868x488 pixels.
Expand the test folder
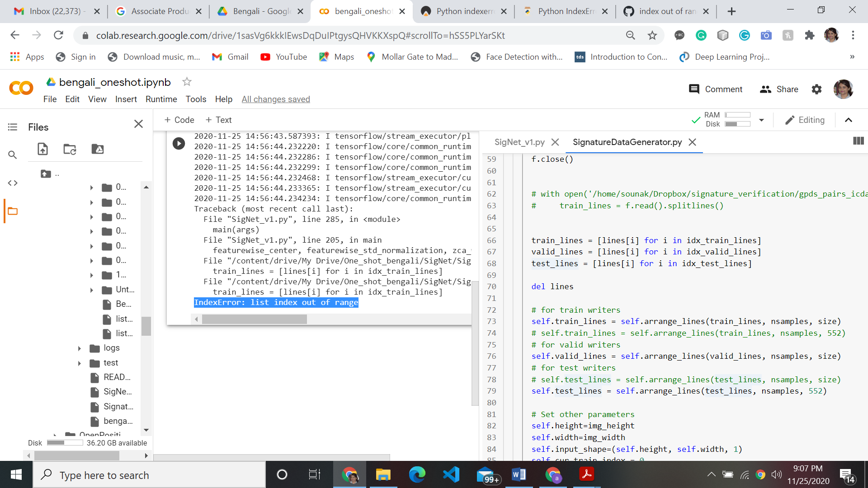tap(80, 363)
